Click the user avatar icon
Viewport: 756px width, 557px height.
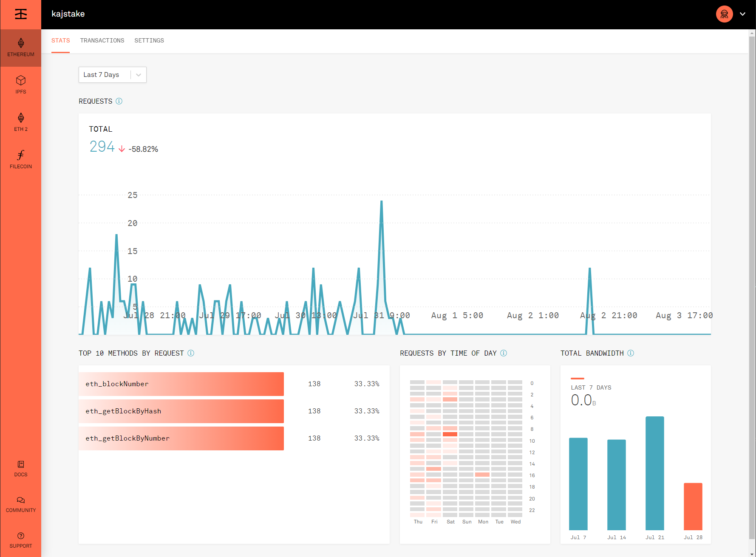point(725,14)
